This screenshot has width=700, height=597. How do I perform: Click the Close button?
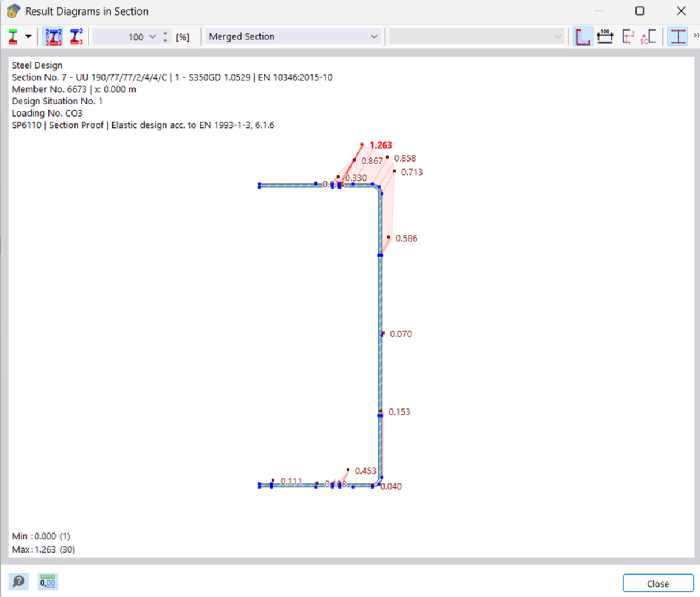click(657, 584)
